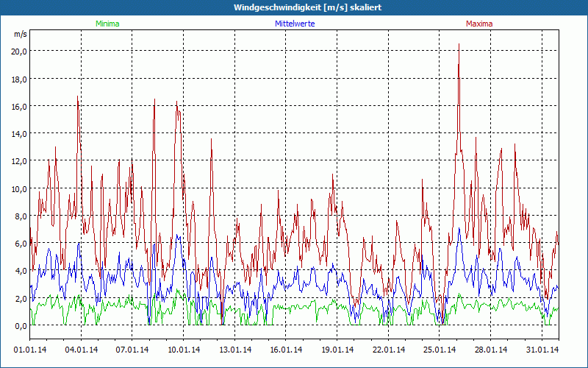
Task: Click the '12,0' y-axis value
Action: coord(19,161)
